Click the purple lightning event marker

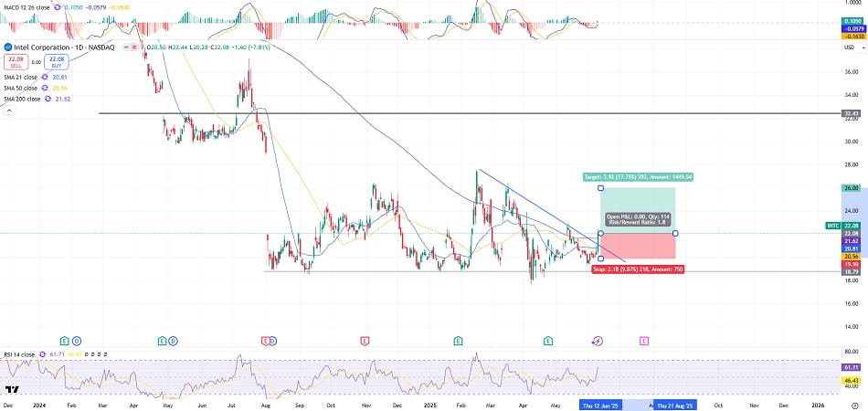[598, 341]
